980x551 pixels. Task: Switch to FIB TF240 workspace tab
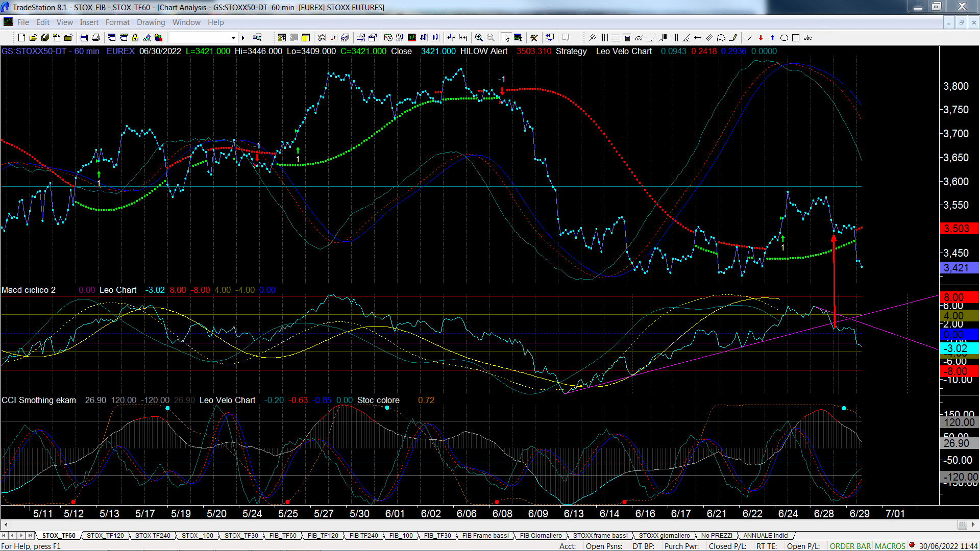click(364, 536)
